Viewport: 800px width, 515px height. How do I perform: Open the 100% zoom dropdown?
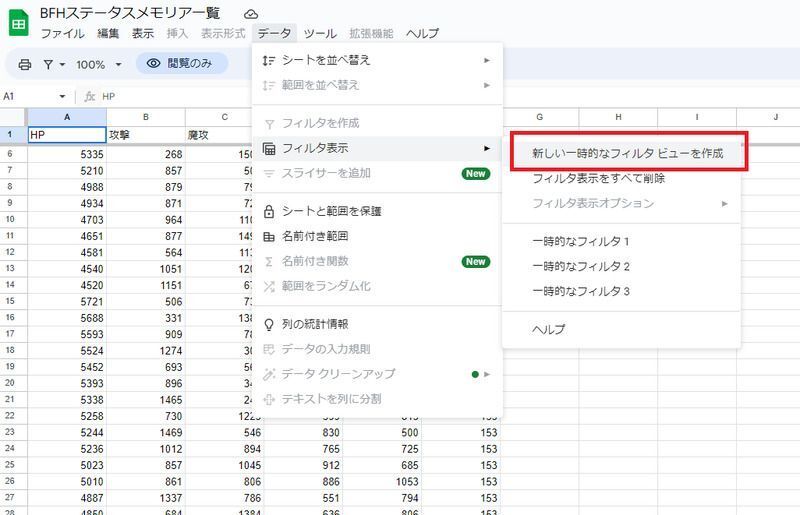coord(99,64)
